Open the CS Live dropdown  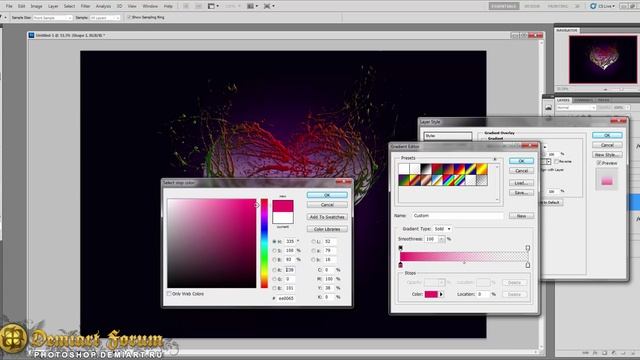click(x=602, y=6)
